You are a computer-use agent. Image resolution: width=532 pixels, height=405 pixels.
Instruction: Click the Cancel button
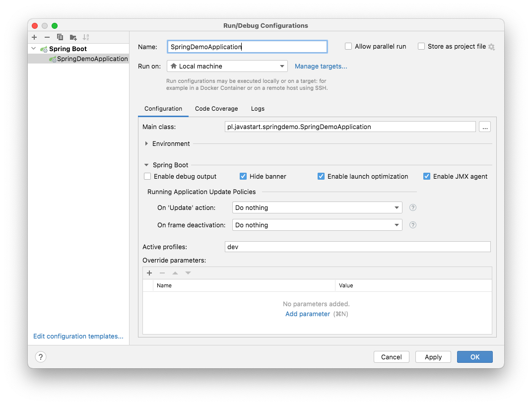coord(391,357)
